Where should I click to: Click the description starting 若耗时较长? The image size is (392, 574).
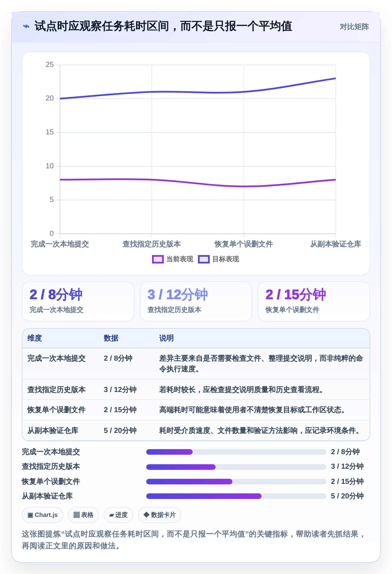coord(241,390)
